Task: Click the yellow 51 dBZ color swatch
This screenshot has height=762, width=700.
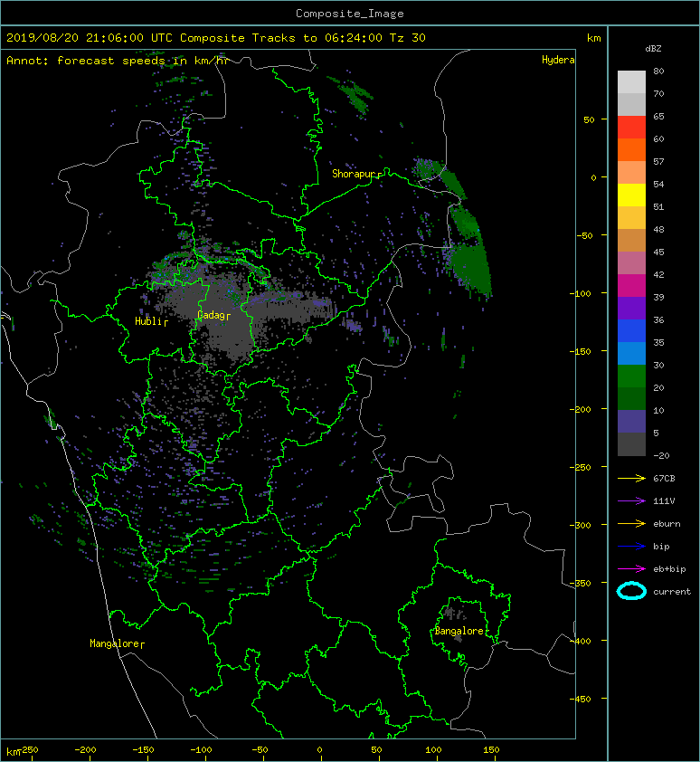Action: pos(631,195)
